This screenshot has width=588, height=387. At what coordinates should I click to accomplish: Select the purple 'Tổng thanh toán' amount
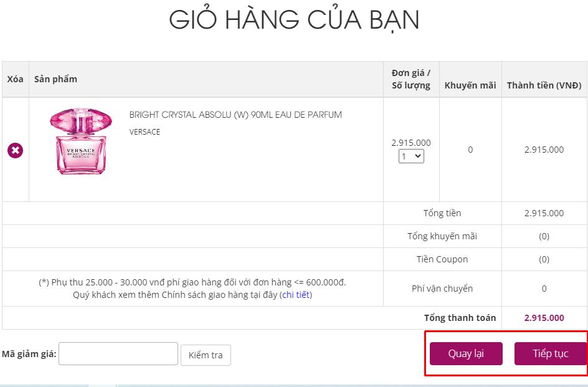(x=544, y=318)
